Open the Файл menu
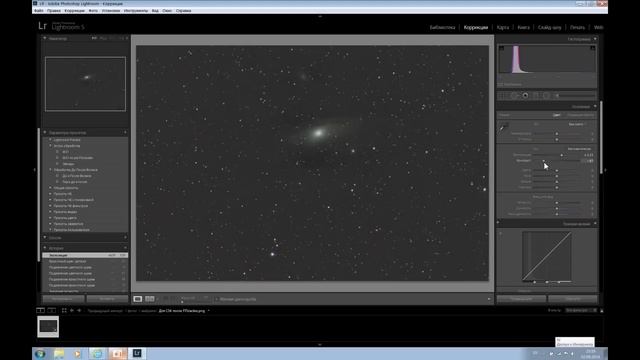 point(39,11)
